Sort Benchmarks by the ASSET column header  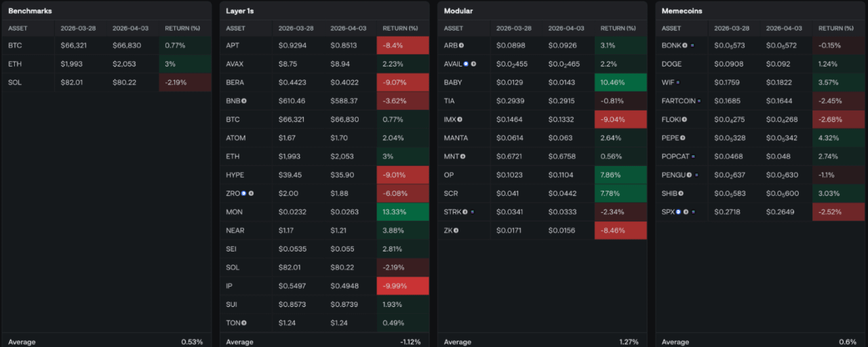tap(18, 28)
